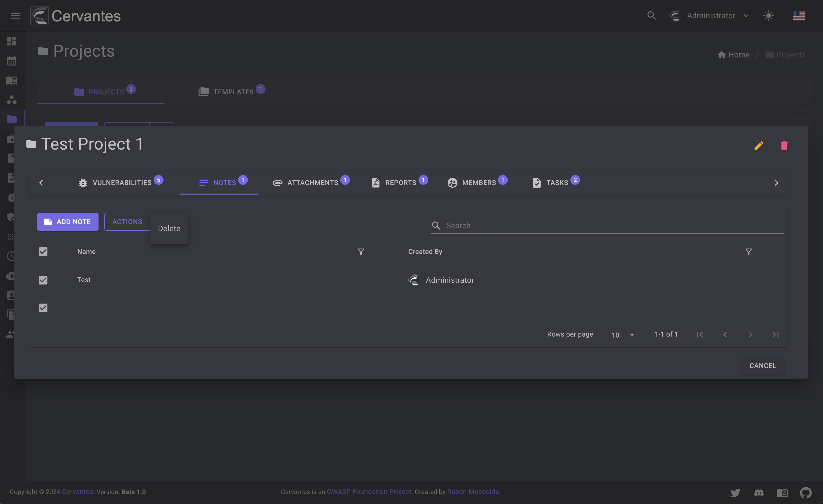Expand the Administrator user dropdown

pos(710,16)
